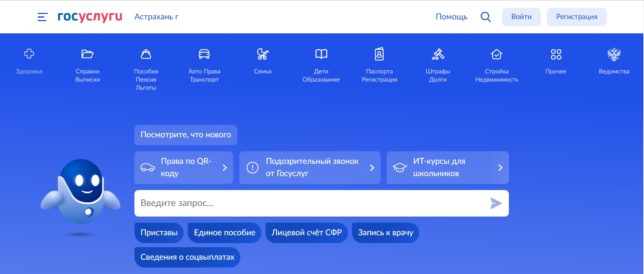
Task: Open the Прочее category label
Action: tap(556, 71)
